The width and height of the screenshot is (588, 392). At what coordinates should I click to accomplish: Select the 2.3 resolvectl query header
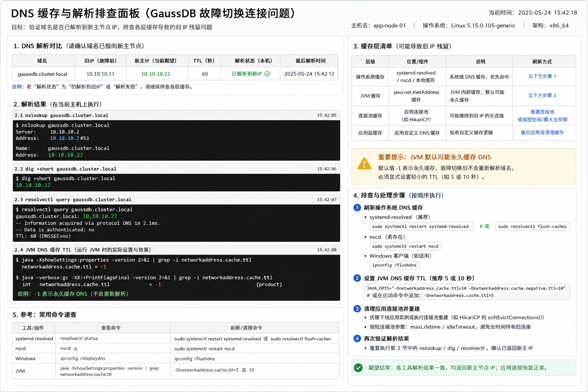pos(176,199)
